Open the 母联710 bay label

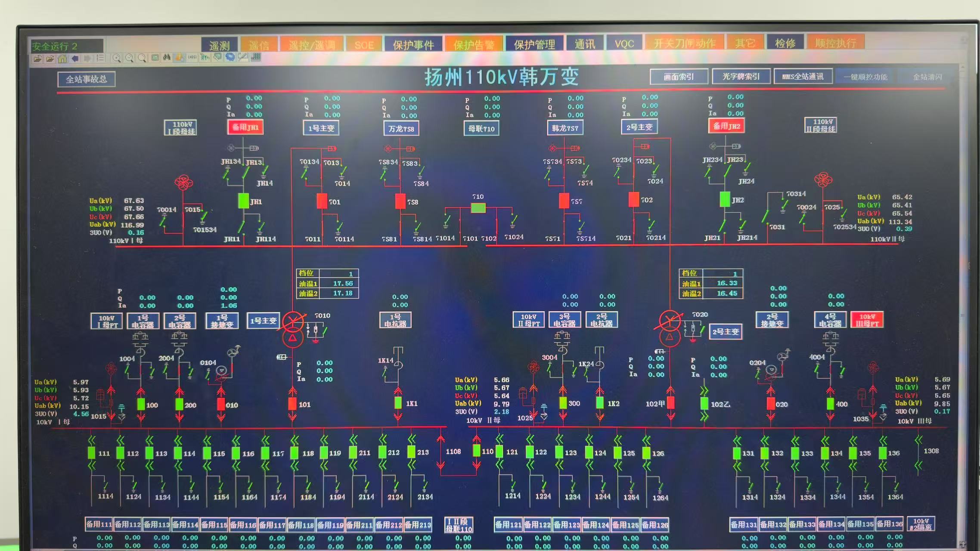481,128
